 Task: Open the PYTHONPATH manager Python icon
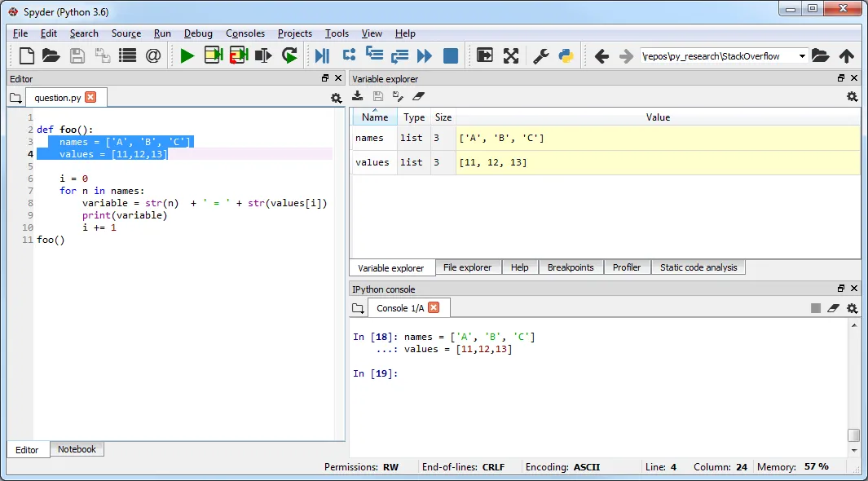566,55
